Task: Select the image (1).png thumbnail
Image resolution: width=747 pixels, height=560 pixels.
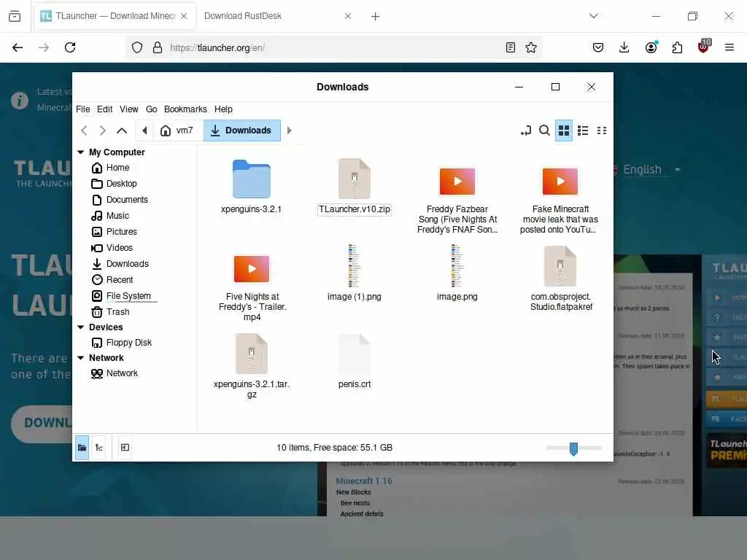Action: [x=354, y=265]
